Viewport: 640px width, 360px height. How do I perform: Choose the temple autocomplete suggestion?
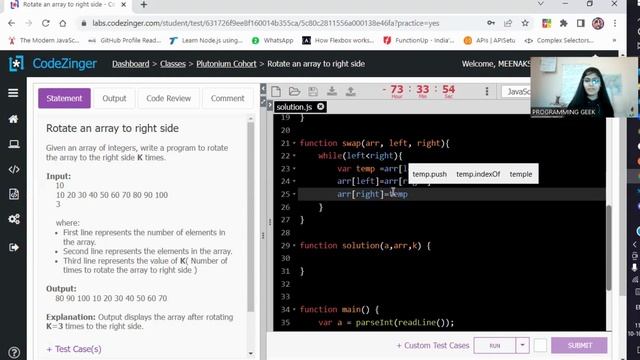(x=521, y=174)
